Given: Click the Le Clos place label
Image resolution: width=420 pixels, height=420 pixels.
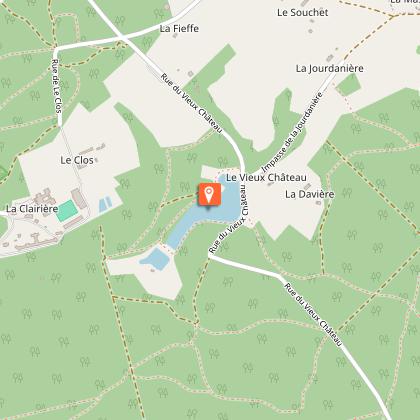Looking at the screenshot, I should 77,160.
